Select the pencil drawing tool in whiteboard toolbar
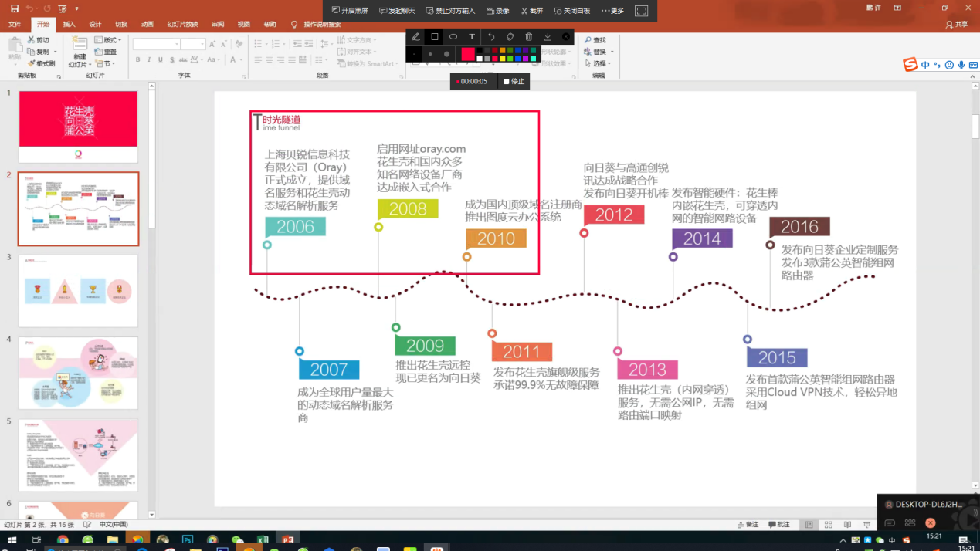The image size is (980, 551). (x=415, y=37)
